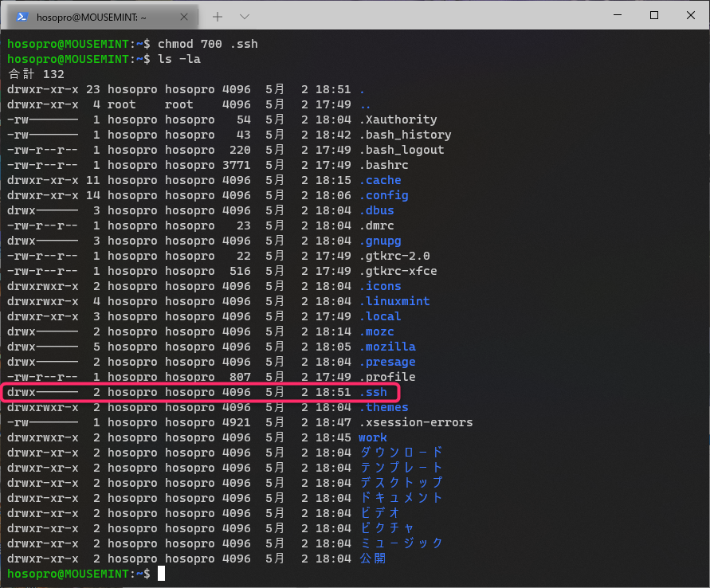This screenshot has width=710, height=588.
Task: Click the .Xauthority file name
Action: coord(398,120)
